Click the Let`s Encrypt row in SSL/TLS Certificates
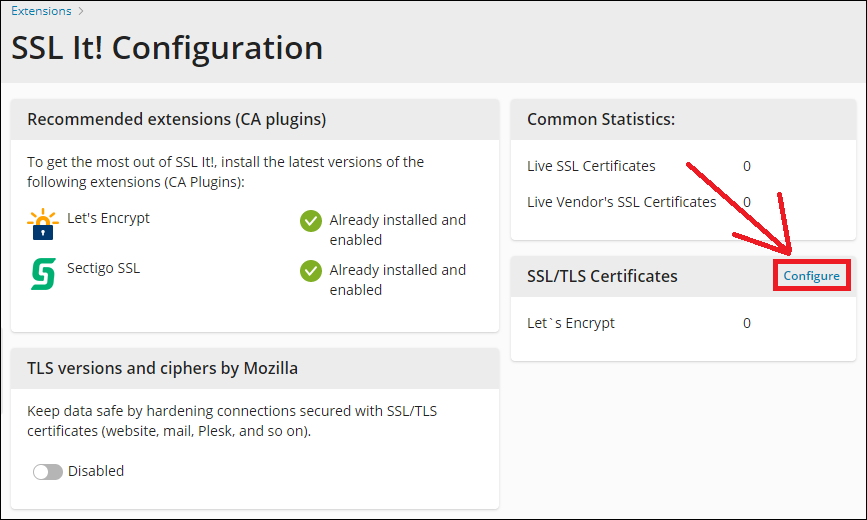This screenshot has height=520, width=867. pos(571,323)
